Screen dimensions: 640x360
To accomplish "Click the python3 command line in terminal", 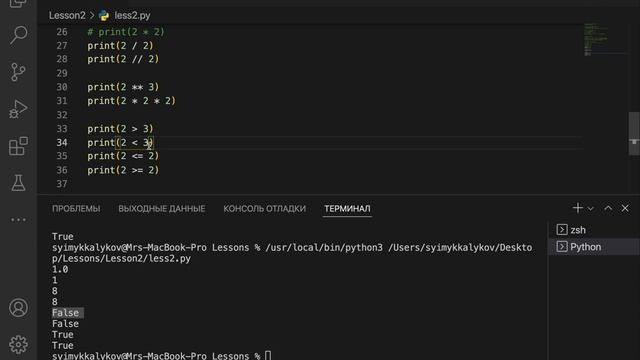I will tap(292, 253).
